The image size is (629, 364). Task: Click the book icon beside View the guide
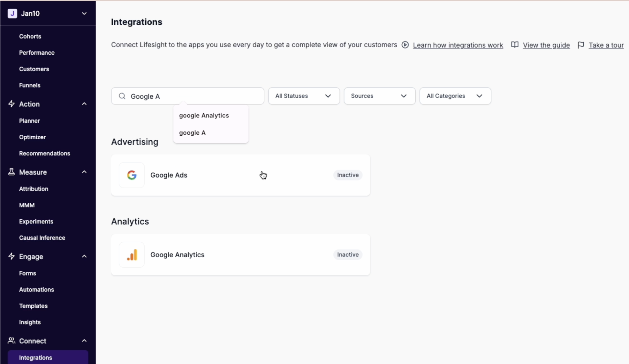click(x=515, y=45)
